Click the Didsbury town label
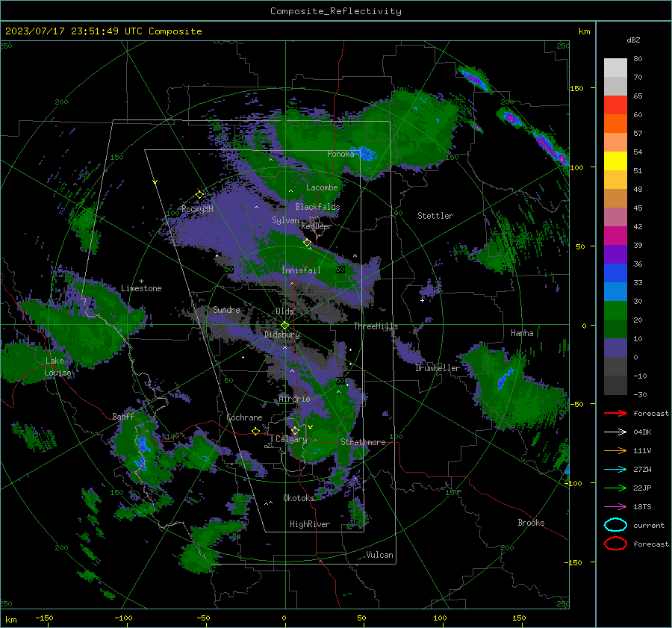 281,335
